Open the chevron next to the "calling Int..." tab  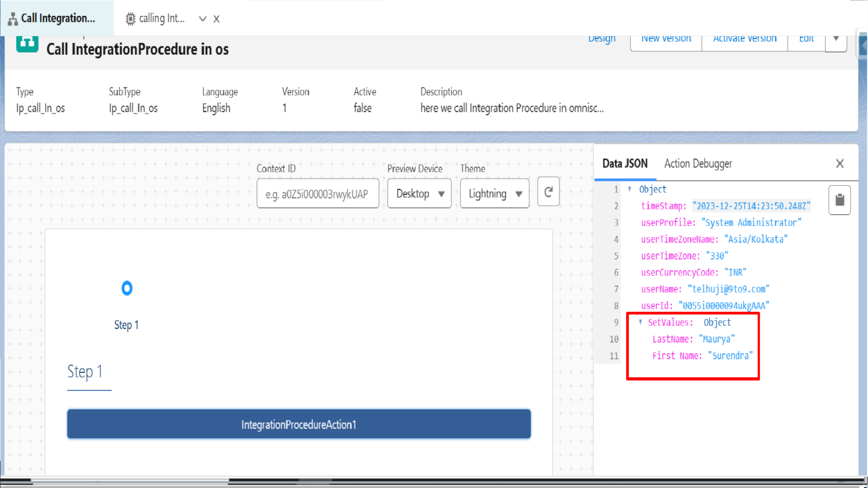click(202, 18)
